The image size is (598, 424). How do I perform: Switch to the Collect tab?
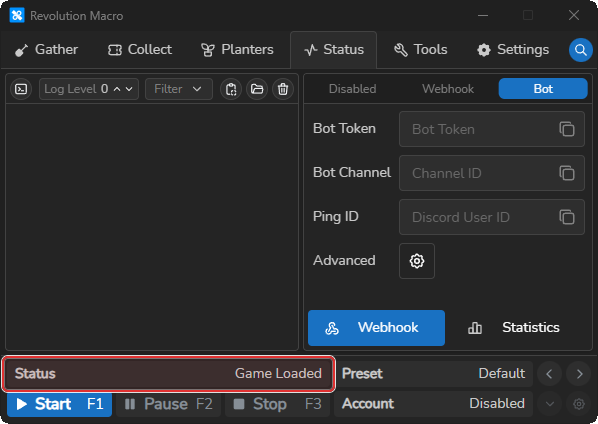pos(140,50)
